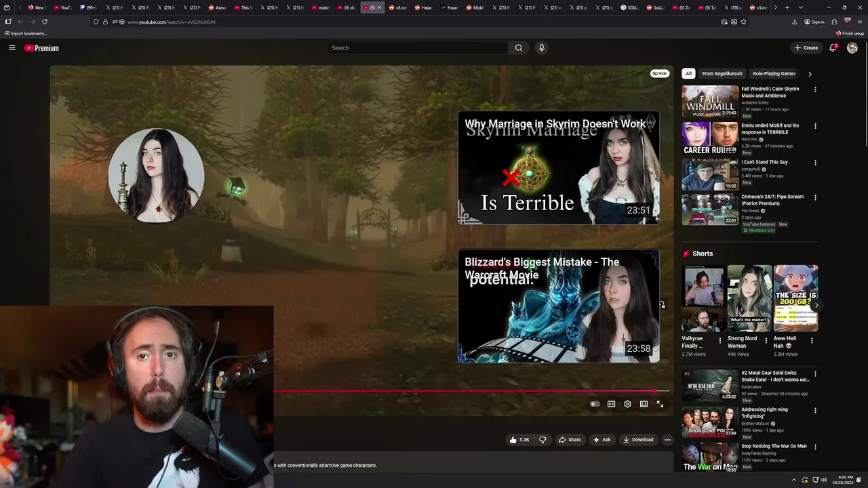Share the video
This screenshot has height=488, width=868.
coord(570,440)
